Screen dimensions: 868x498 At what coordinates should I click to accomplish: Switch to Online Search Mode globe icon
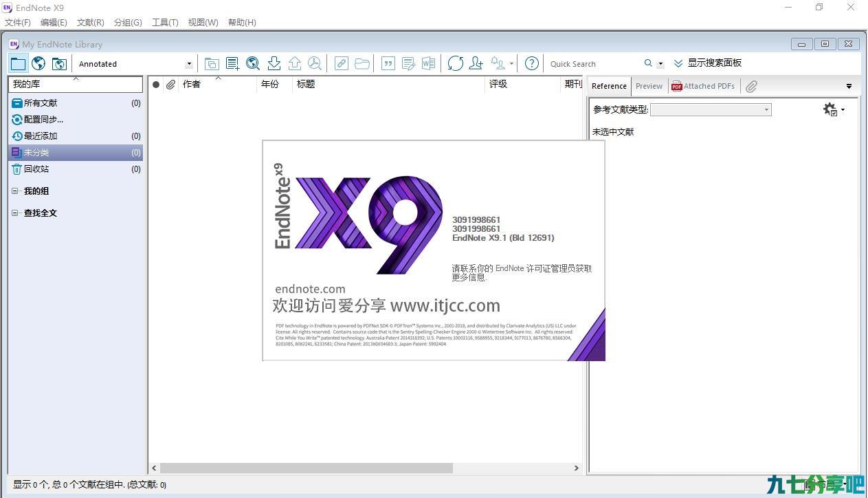tap(38, 63)
